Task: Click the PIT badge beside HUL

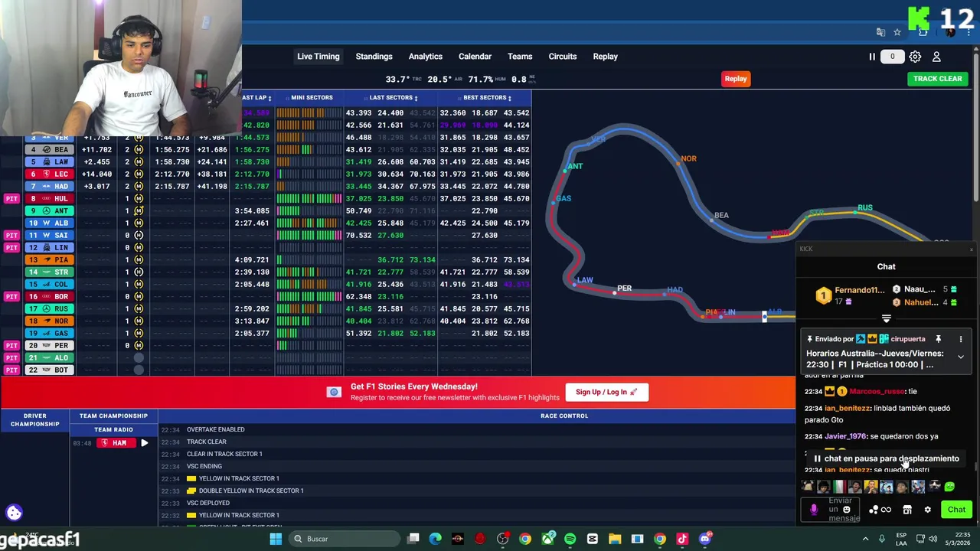Action: (x=11, y=199)
